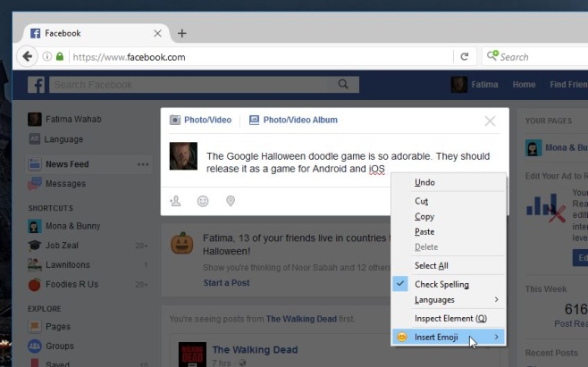Toggle Check Spelling in context menu
This screenshot has width=588, height=367.
(449, 284)
